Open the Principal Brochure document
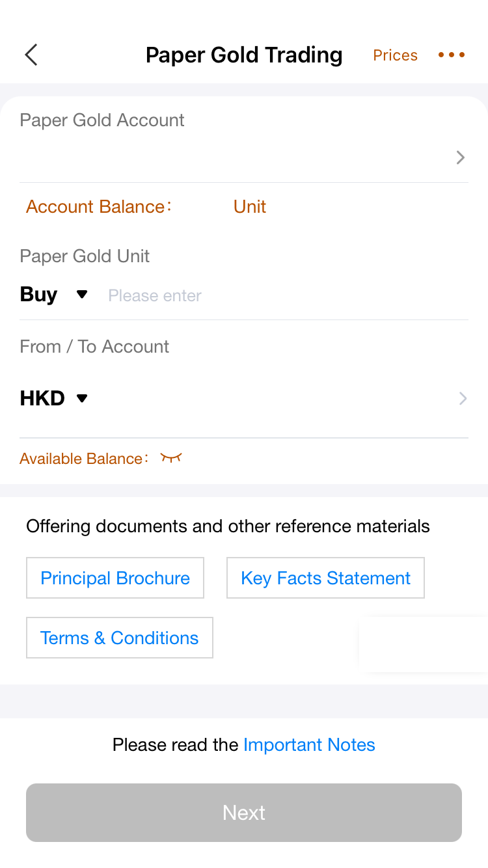488x868 pixels. [115, 578]
